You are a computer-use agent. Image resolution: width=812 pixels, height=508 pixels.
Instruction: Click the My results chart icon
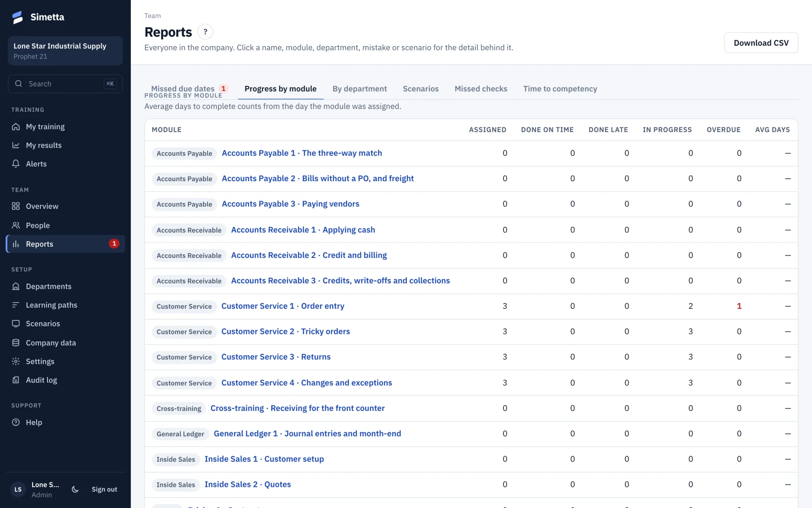coord(16,145)
